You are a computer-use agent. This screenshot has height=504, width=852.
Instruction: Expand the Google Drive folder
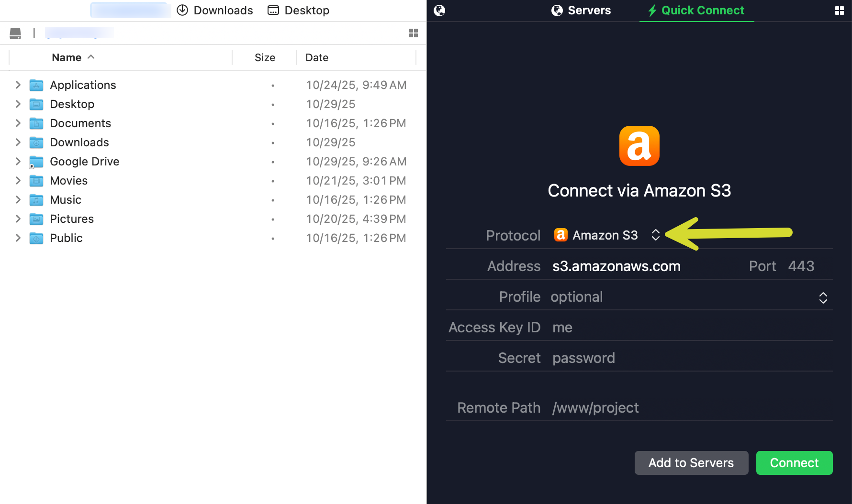point(18,162)
